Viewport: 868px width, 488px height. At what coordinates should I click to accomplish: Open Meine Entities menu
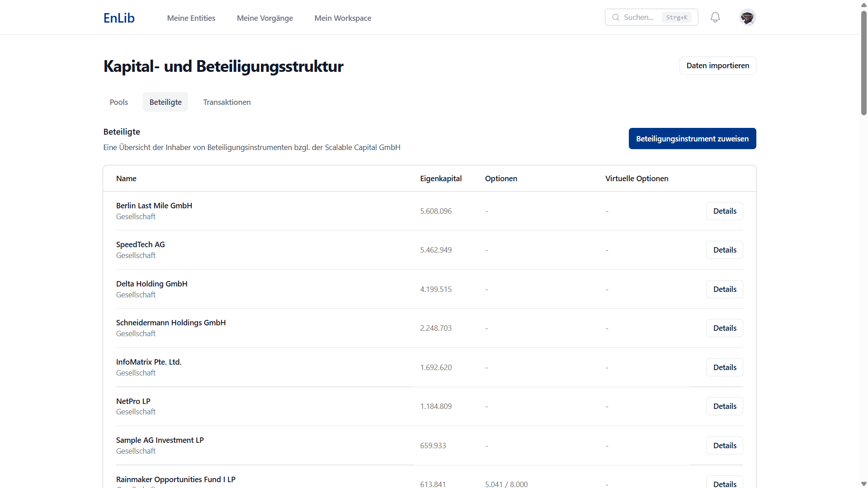pyautogui.click(x=191, y=18)
